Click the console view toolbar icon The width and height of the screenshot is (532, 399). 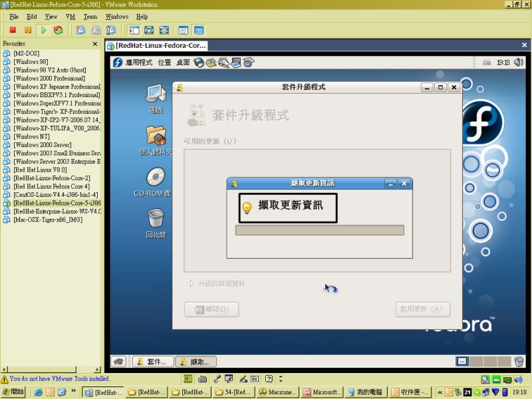coord(199,30)
